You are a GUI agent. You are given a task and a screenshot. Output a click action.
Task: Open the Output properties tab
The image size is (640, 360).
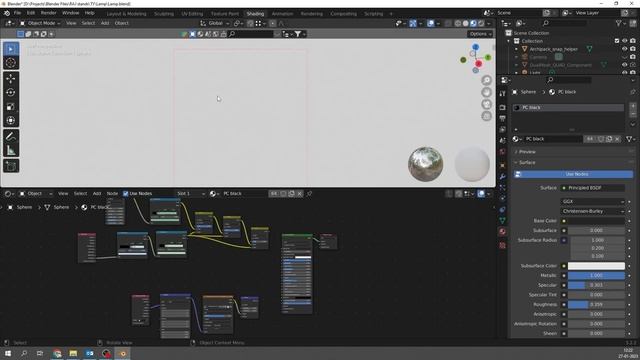pos(502,118)
